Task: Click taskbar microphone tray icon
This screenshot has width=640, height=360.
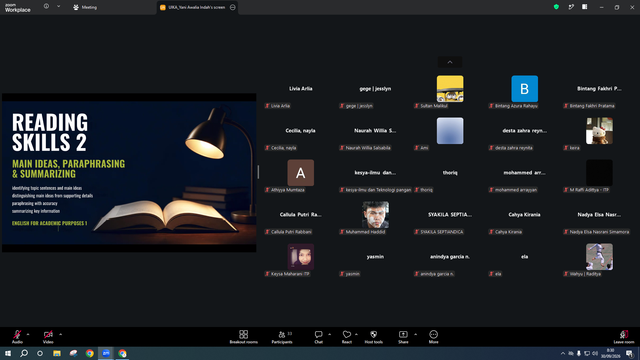Action: pos(579,353)
